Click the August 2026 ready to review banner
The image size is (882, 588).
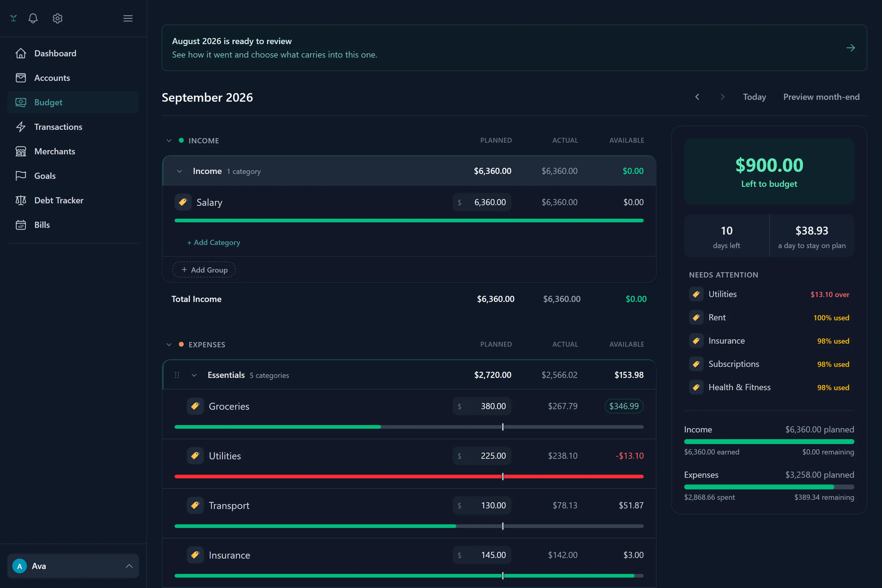click(514, 48)
